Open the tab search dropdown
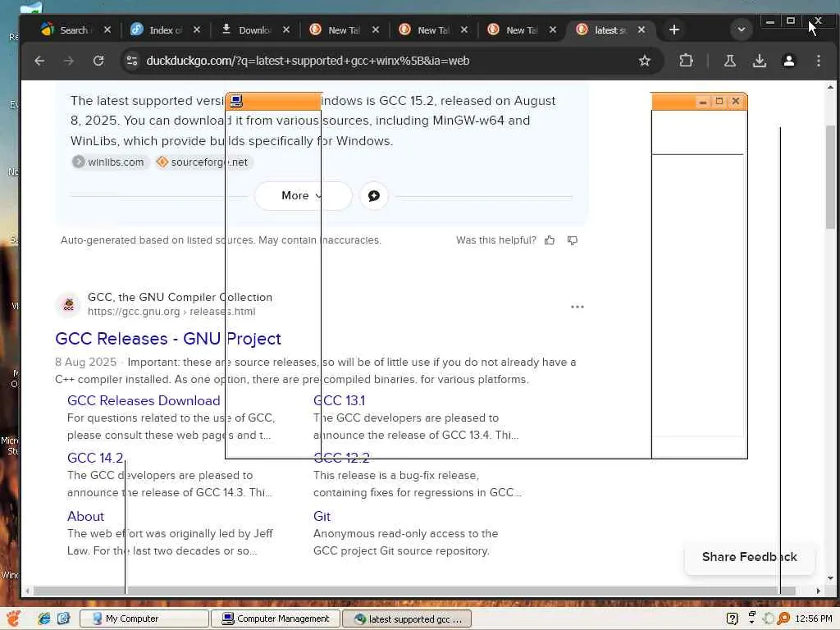The height and width of the screenshot is (630, 840). (x=742, y=30)
